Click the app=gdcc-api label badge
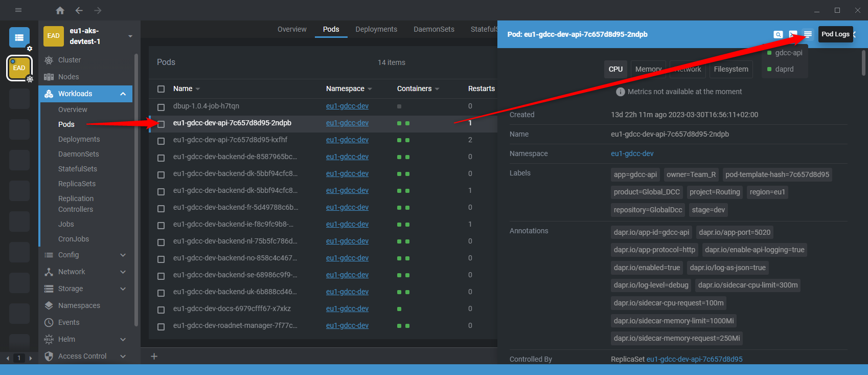Image resolution: width=868 pixels, height=375 pixels. (x=635, y=174)
